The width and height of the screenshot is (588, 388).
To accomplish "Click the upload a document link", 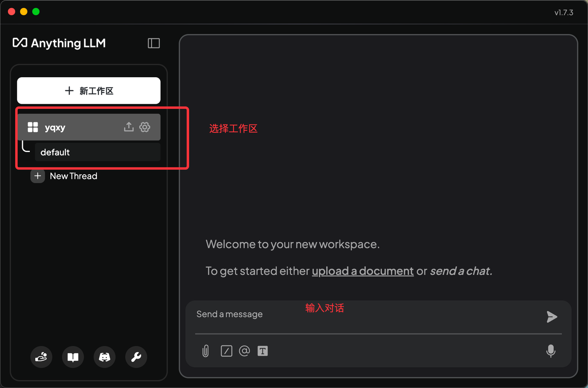I will coord(363,271).
